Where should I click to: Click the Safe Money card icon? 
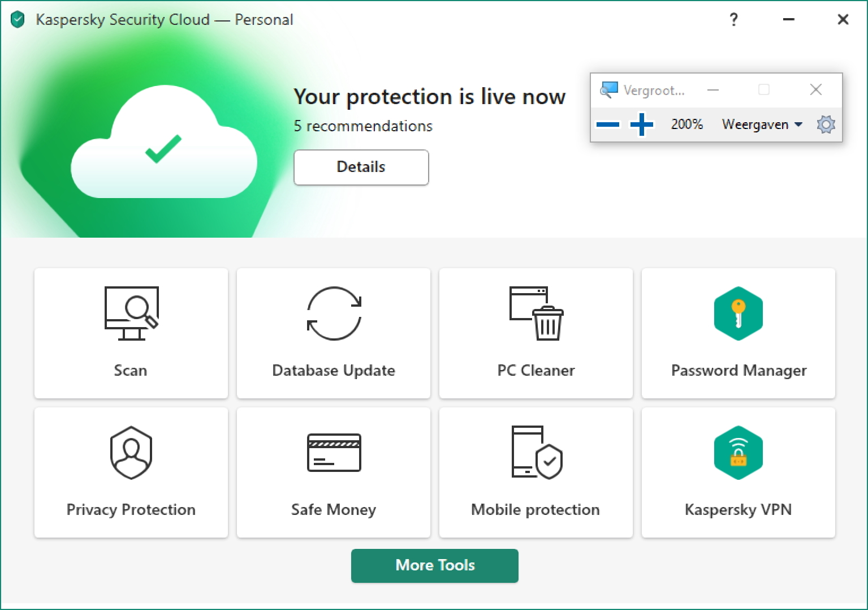[x=334, y=453]
